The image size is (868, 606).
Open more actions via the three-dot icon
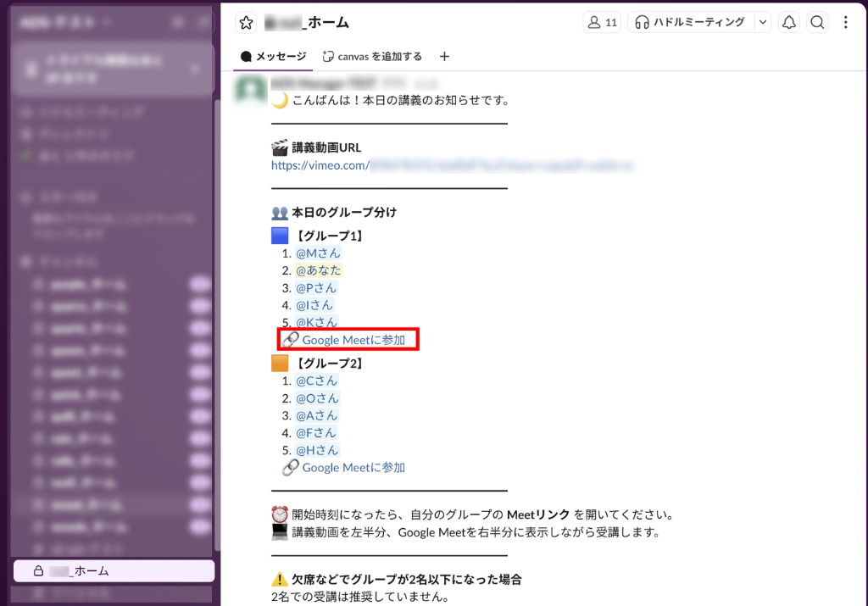coord(845,22)
